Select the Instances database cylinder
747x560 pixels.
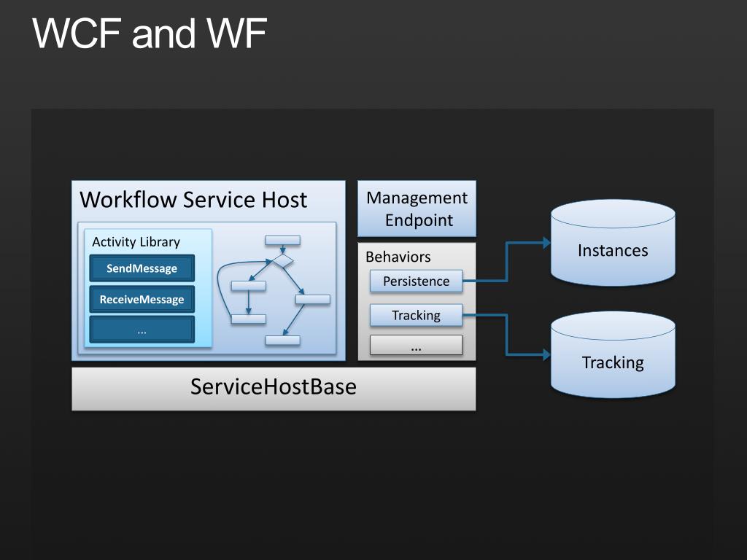point(613,243)
